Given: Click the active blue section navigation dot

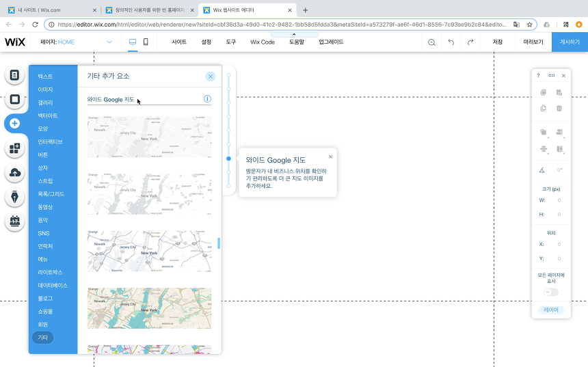Looking at the screenshot, I should click(228, 159).
